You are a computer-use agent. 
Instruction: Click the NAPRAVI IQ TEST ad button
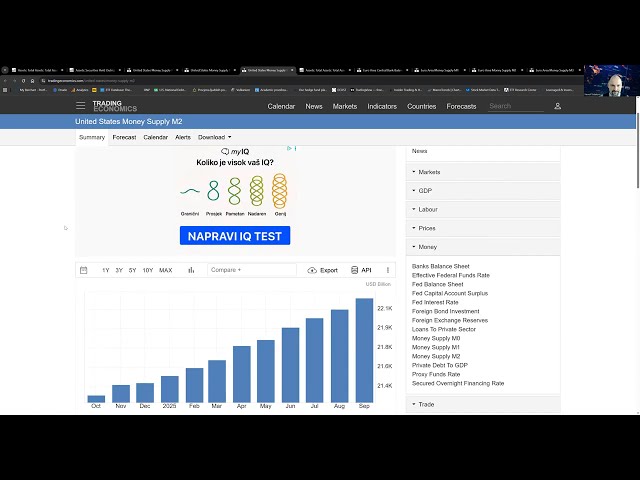coord(235,236)
